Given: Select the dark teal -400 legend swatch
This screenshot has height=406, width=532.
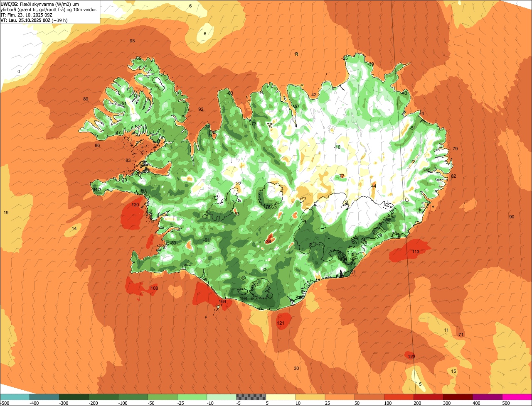Looking at the screenshot, I should click(x=44, y=397).
